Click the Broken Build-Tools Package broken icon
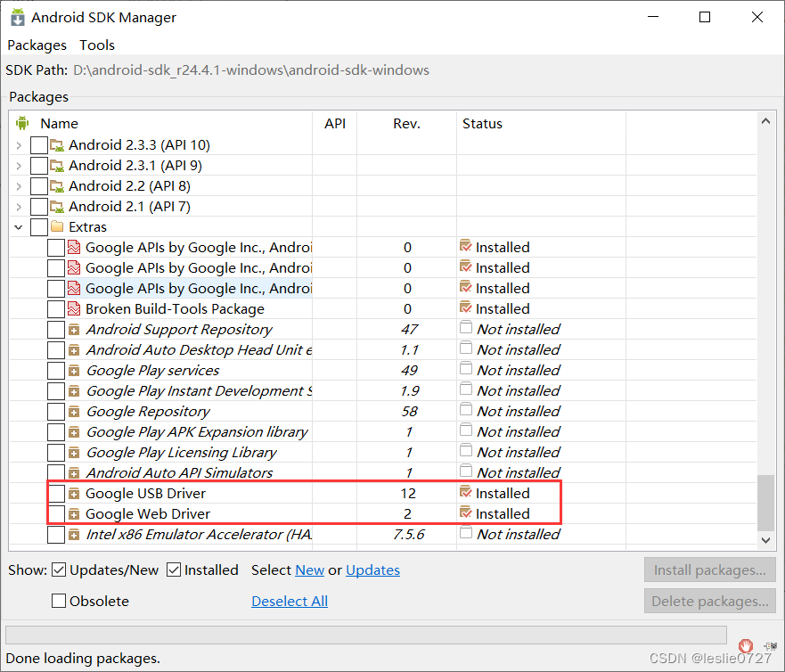Screen dimensions: 785x672 [74, 309]
